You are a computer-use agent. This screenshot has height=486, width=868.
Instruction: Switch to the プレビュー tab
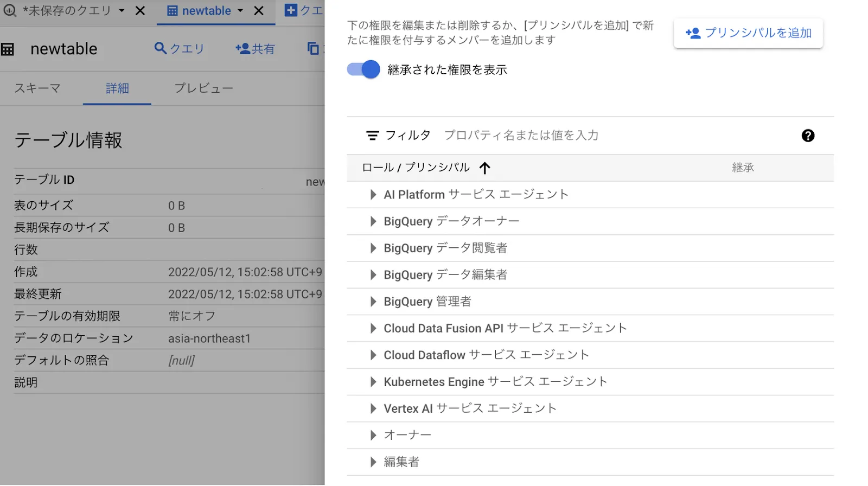pos(203,88)
